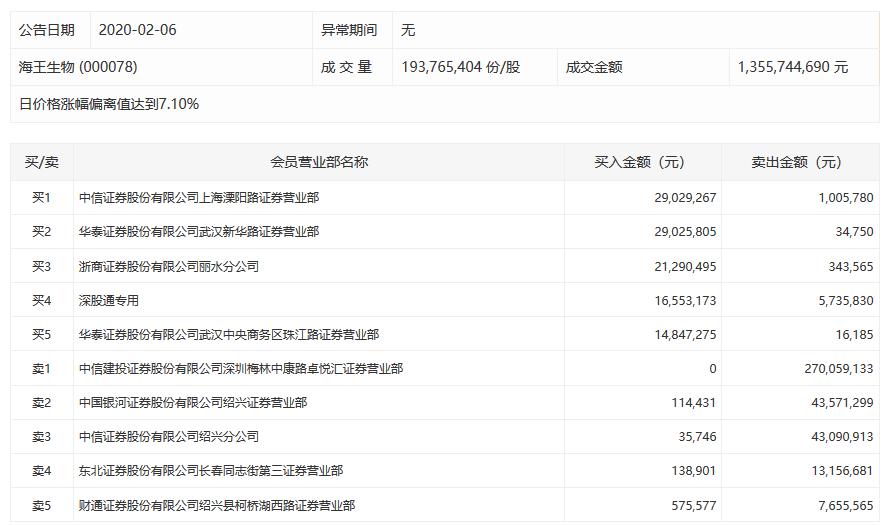
Task: Click 华泰证券武汉新华路证券营业部 entry
Action: [x=199, y=232]
